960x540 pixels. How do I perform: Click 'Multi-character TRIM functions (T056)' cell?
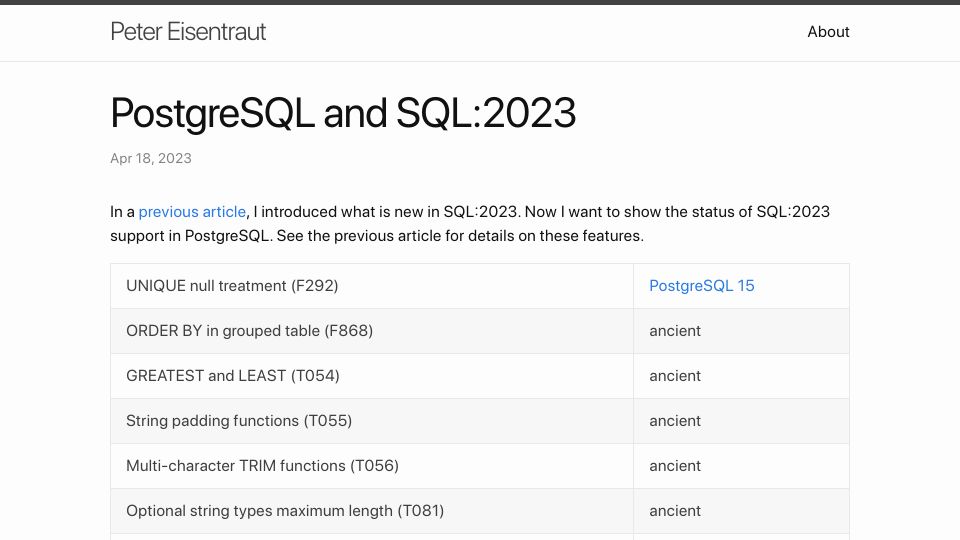[x=372, y=466]
